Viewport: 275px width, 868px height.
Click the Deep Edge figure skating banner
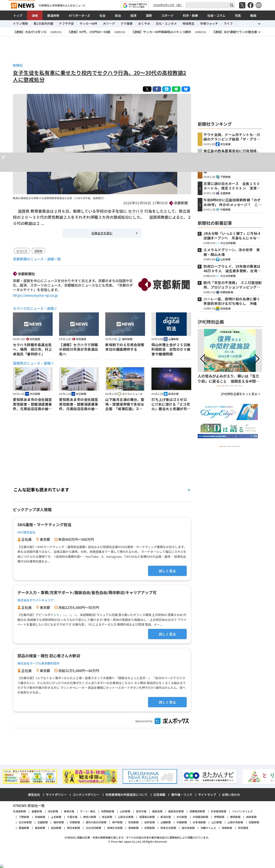(x=228, y=412)
